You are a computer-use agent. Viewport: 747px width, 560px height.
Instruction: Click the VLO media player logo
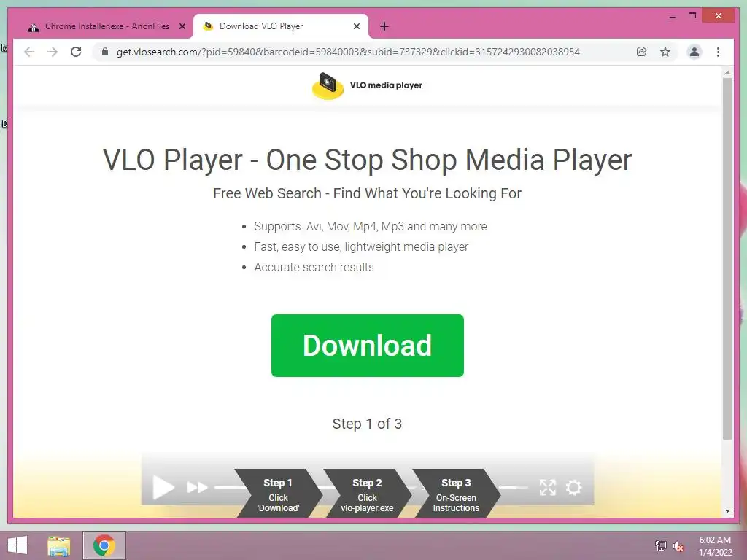[x=328, y=86]
